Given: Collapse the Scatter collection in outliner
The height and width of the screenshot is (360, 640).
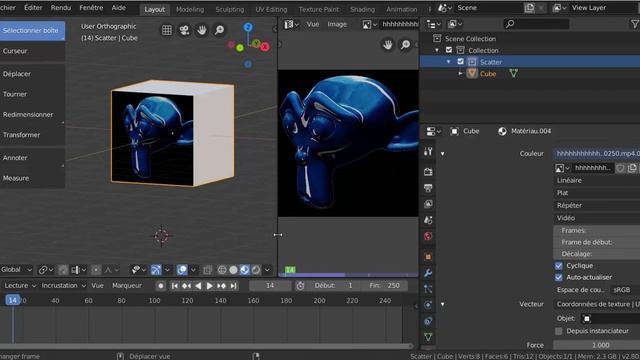Looking at the screenshot, I should [x=449, y=62].
